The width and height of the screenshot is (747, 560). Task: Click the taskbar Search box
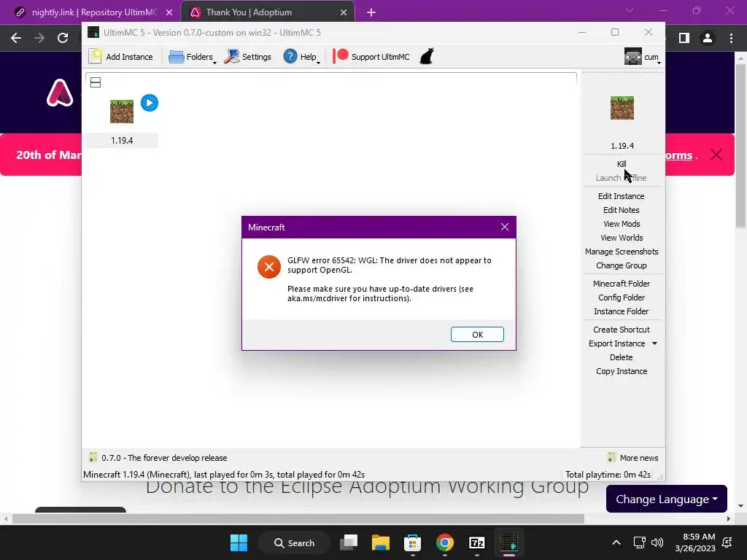pyautogui.click(x=295, y=542)
